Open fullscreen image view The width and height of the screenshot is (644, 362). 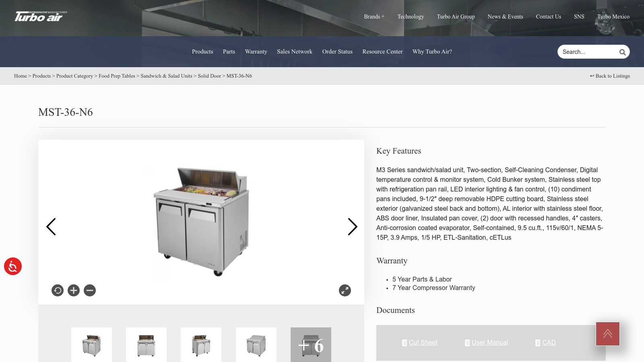(x=345, y=290)
